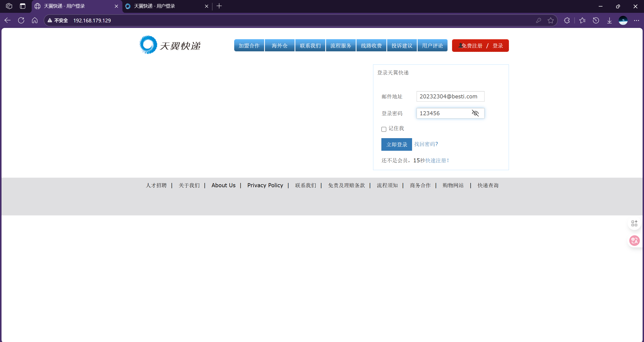Check the 记住我 checkbox
The width and height of the screenshot is (644, 342).
coord(384,129)
